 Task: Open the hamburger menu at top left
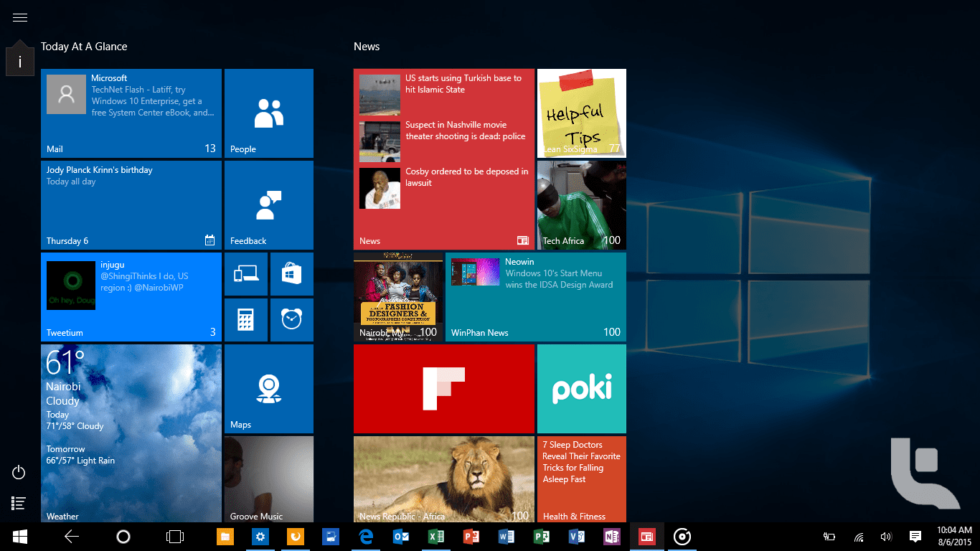(19, 18)
